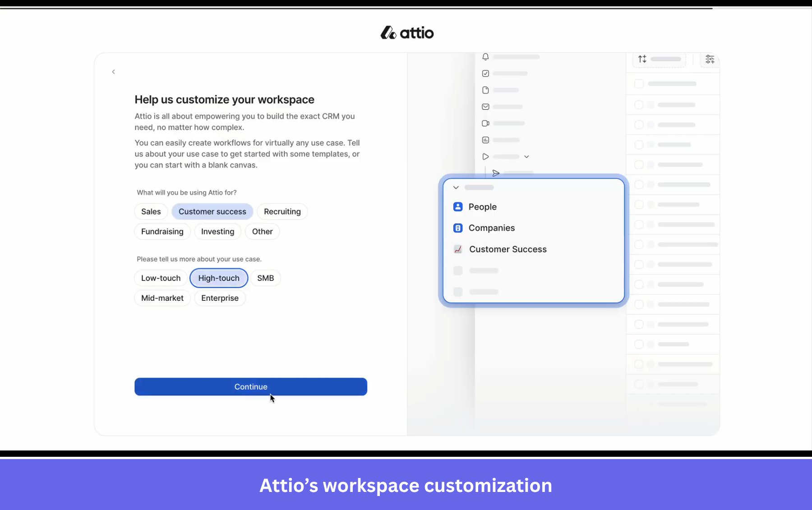Choose the Recruiting option

282,211
